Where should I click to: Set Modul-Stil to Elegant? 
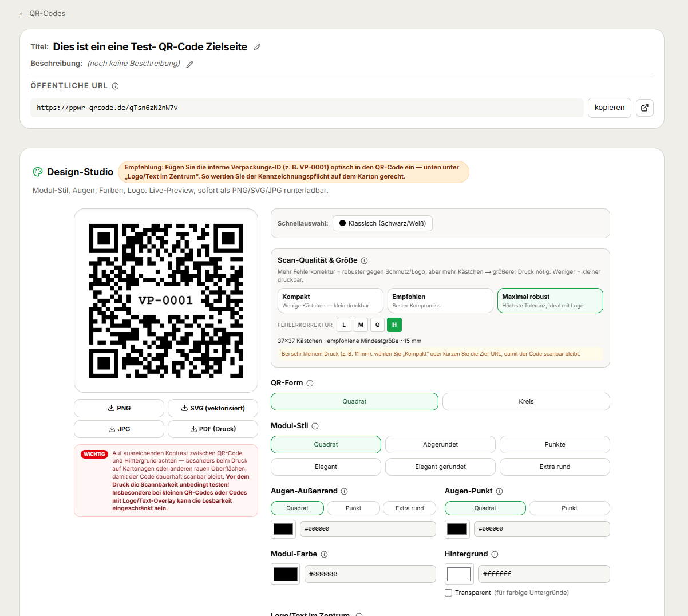(326, 467)
